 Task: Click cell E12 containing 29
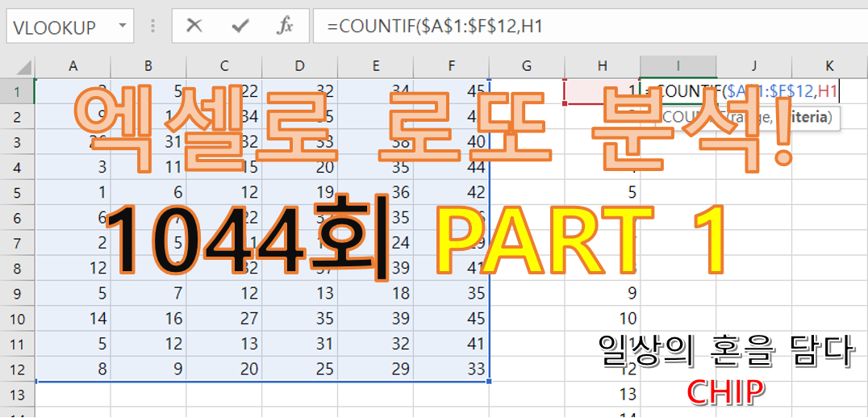coord(376,369)
